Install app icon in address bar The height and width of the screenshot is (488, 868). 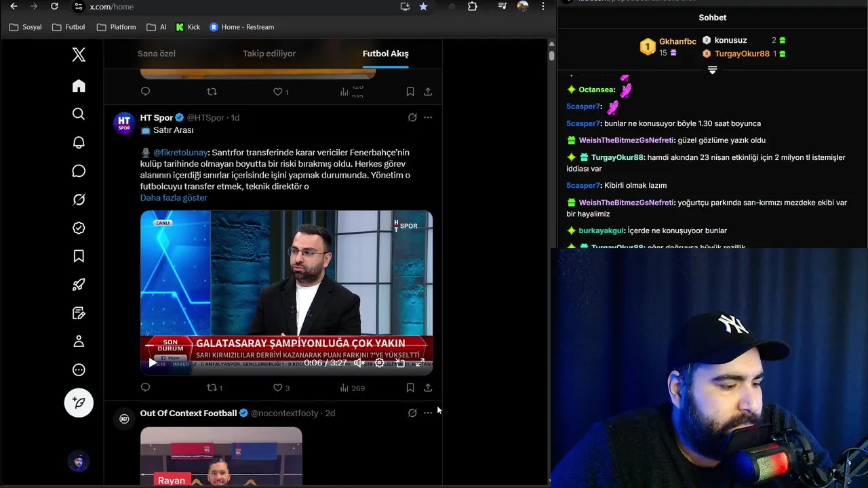coord(405,6)
